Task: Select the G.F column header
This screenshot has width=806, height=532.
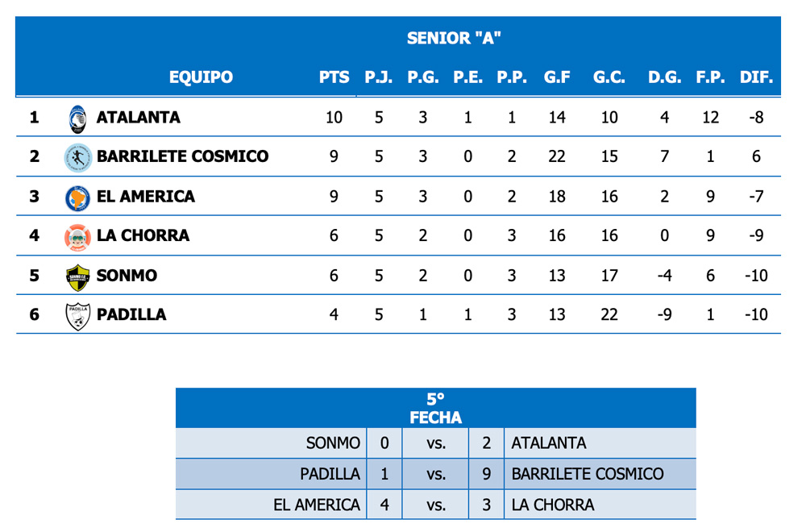Action: 557,78
